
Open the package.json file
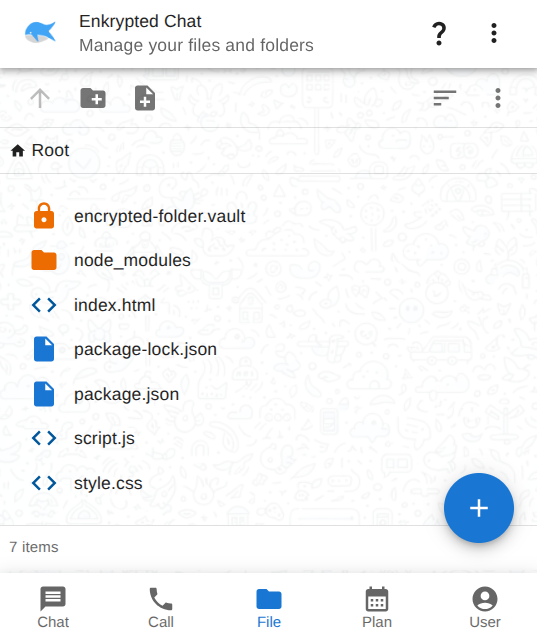coord(126,394)
